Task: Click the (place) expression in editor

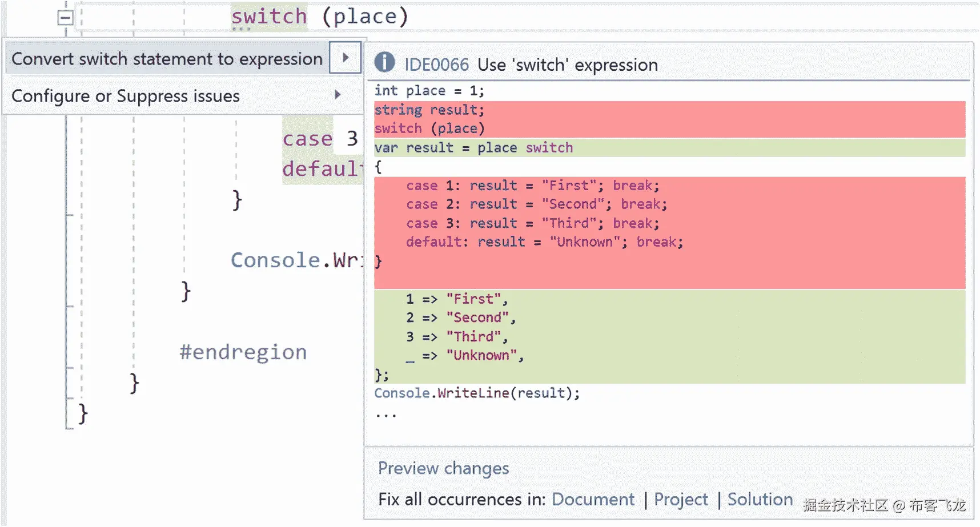Action: coord(366,16)
